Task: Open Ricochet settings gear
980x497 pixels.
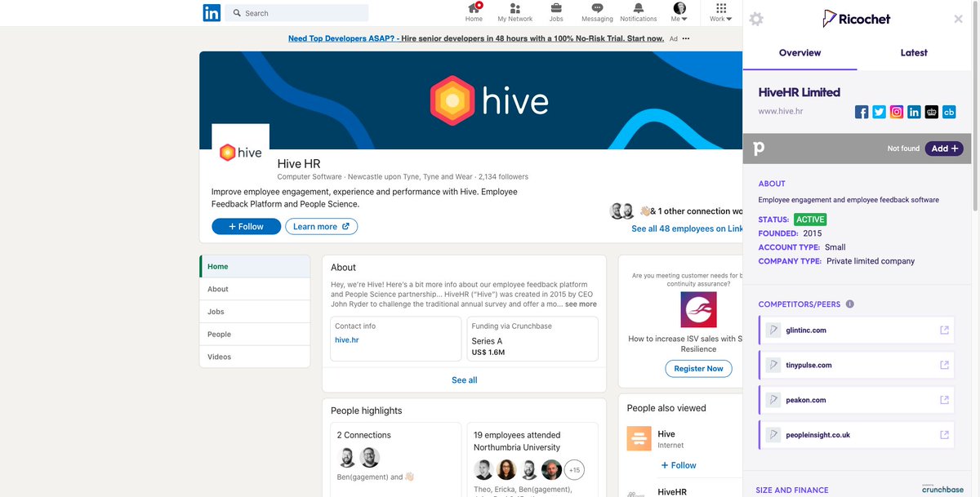Action: (756, 19)
